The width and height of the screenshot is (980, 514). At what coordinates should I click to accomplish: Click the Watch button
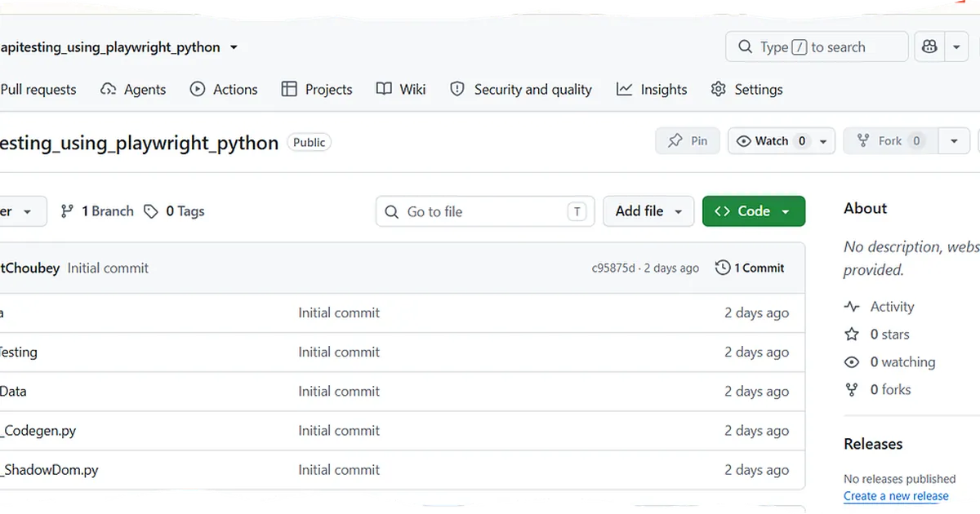click(769, 141)
